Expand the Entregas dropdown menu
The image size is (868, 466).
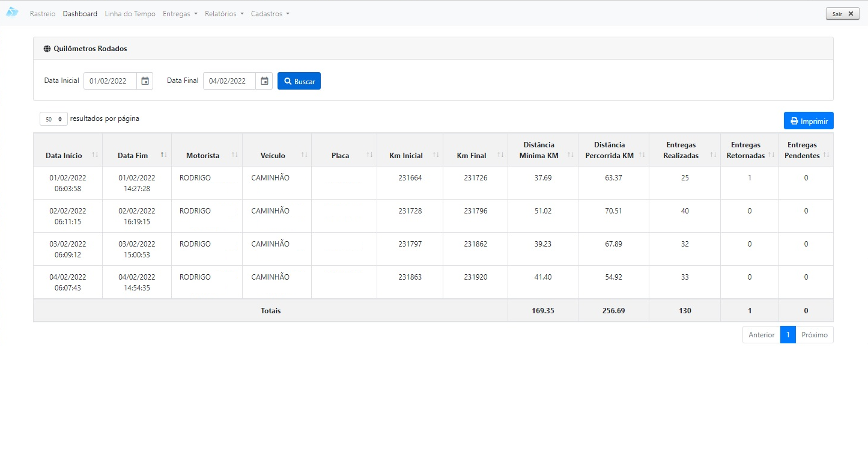tap(180, 14)
